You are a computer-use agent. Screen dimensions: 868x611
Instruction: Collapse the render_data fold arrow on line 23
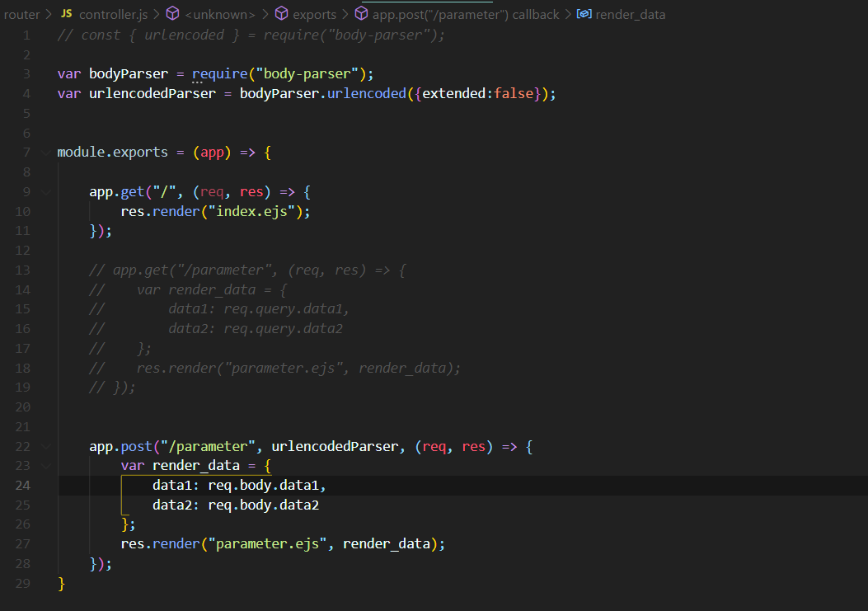(46, 466)
